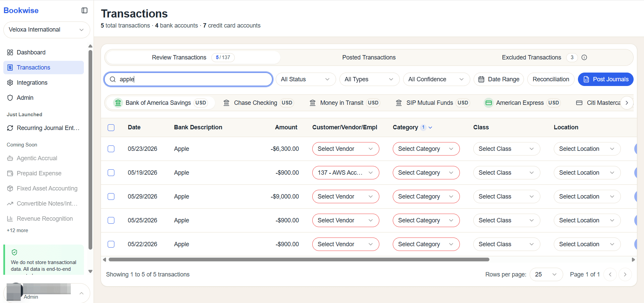Screen dimensions: 644x303
Task: Go to the next page arrow
Action: pyautogui.click(x=625, y=274)
